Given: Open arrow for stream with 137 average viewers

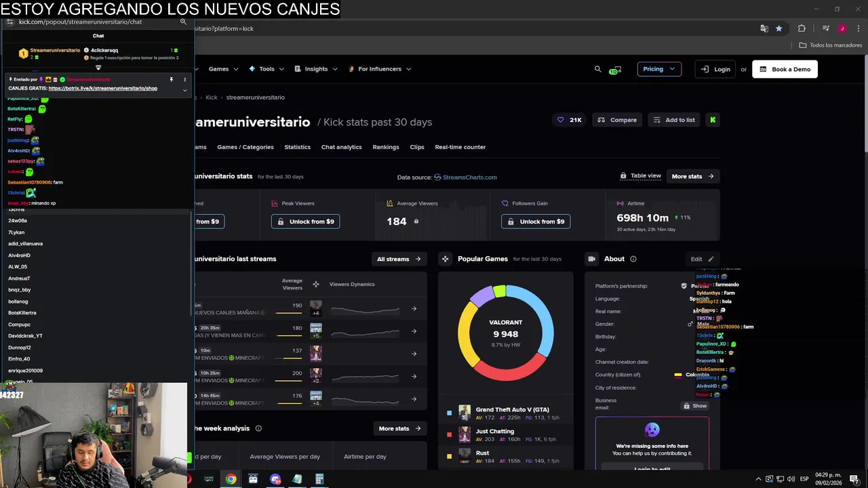Looking at the screenshot, I should coord(414,354).
